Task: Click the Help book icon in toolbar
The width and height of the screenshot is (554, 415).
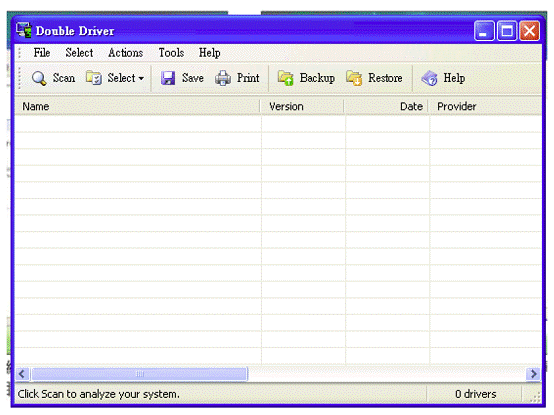Action: click(x=429, y=78)
